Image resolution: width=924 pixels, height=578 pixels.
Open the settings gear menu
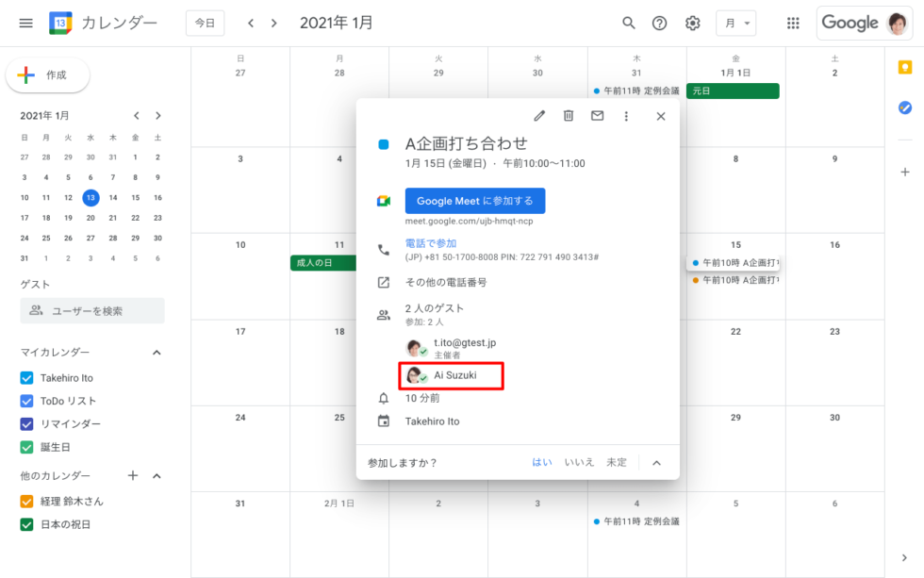[693, 24]
